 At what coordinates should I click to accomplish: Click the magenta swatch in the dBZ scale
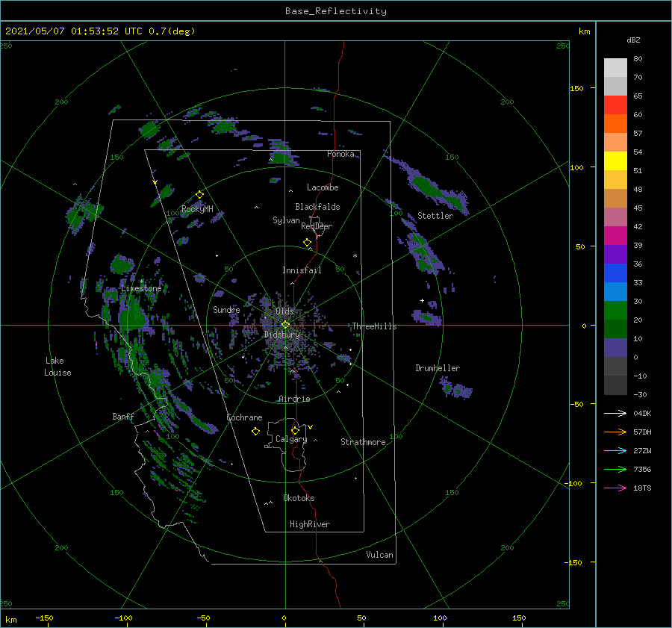(x=615, y=236)
